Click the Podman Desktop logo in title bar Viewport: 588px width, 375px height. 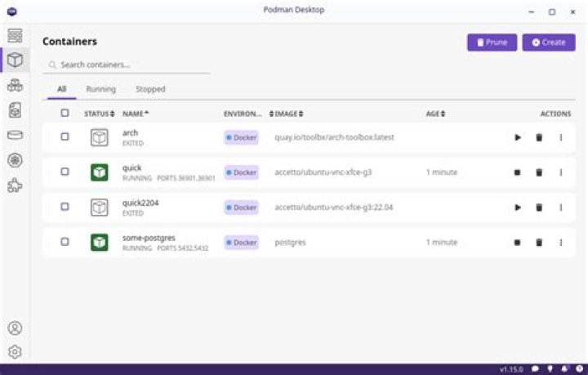(x=12, y=11)
